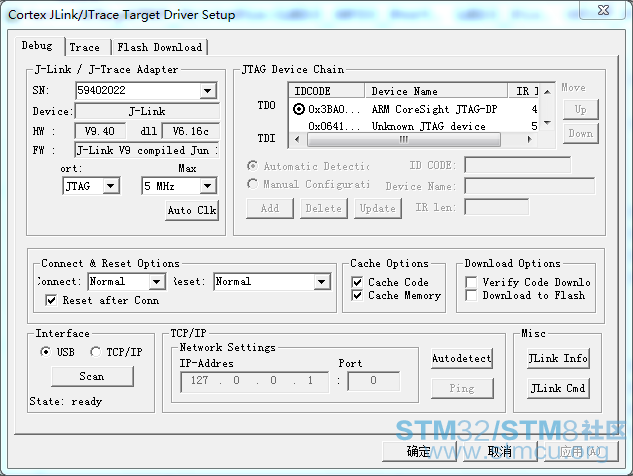Expand the JTAG port dropdown

111,186
